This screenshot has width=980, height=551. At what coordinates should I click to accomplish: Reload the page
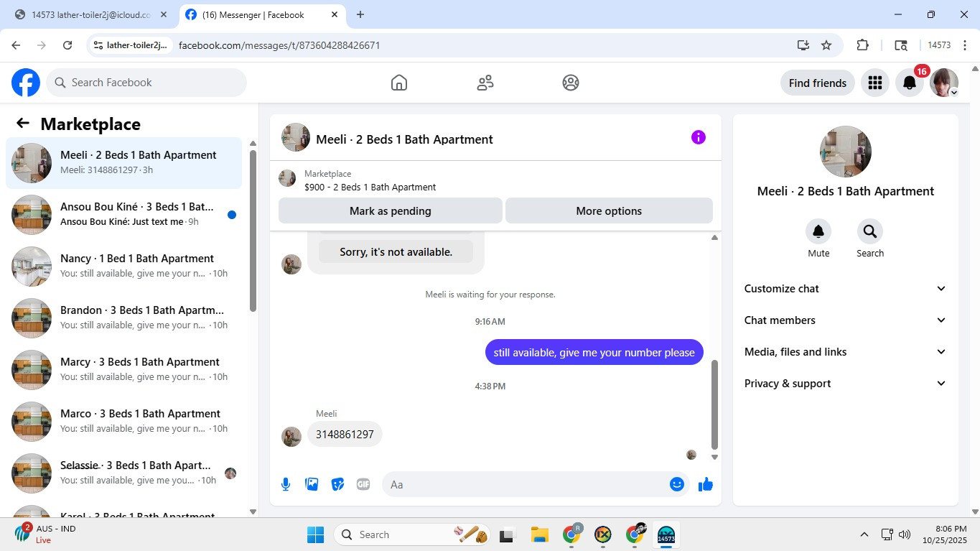tap(67, 45)
